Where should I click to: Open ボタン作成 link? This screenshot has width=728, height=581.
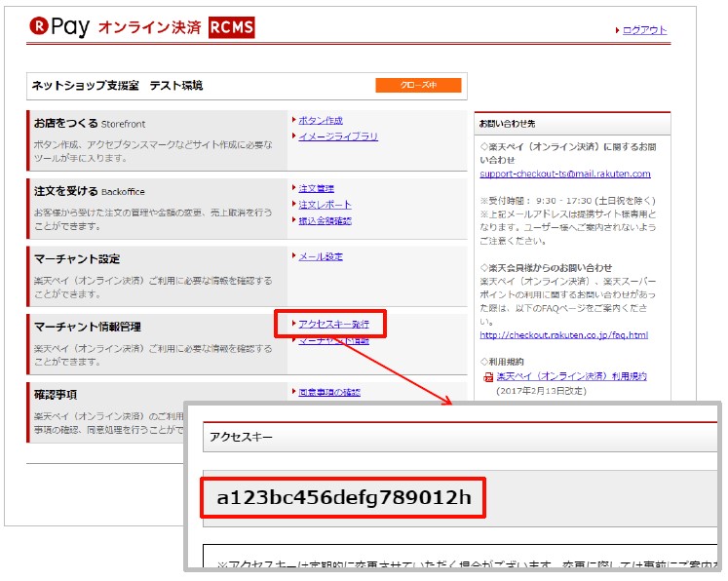(x=321, y=121)
